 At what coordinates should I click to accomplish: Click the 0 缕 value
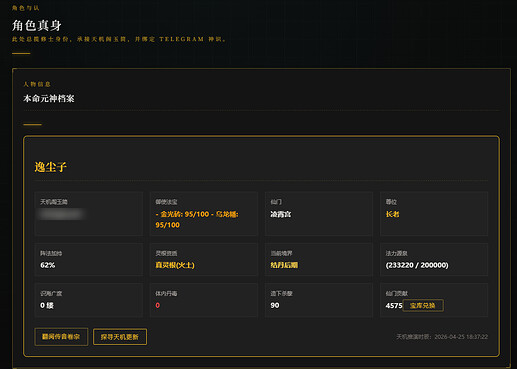point(47,305)
